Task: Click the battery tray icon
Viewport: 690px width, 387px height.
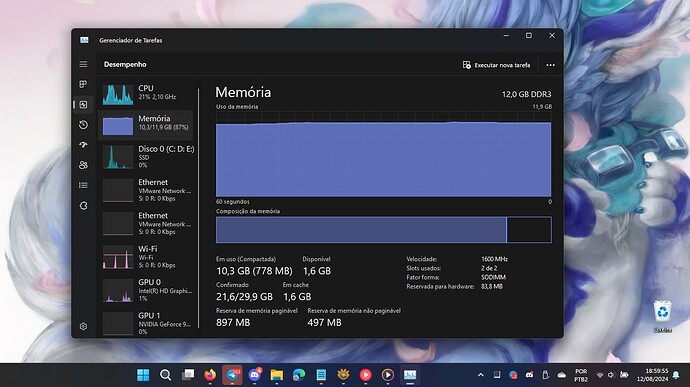Action: point(624,375)
